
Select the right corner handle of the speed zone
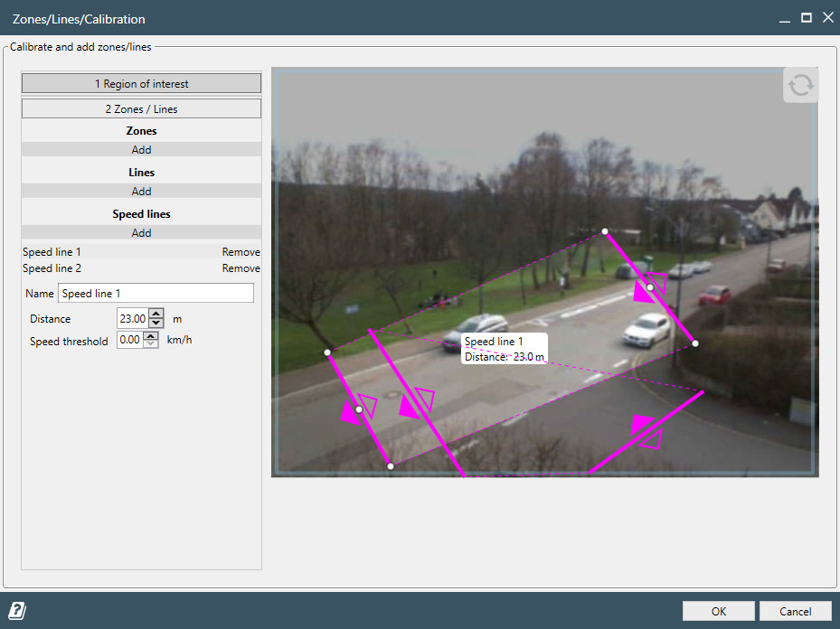pos(694,343)
